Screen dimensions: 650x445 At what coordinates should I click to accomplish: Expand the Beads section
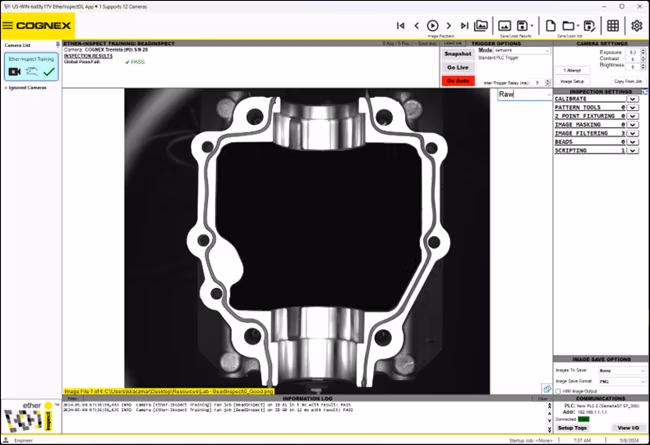pyautogui.click(x=632, y=142)
